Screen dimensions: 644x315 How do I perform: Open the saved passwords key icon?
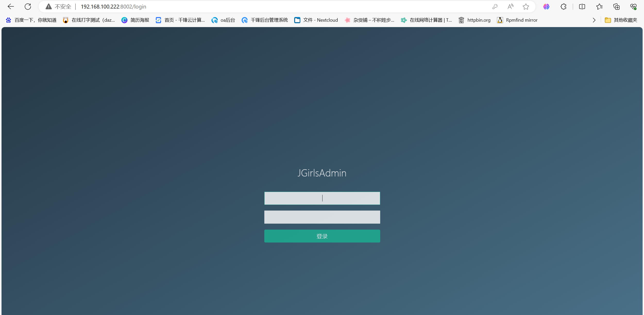495,7
